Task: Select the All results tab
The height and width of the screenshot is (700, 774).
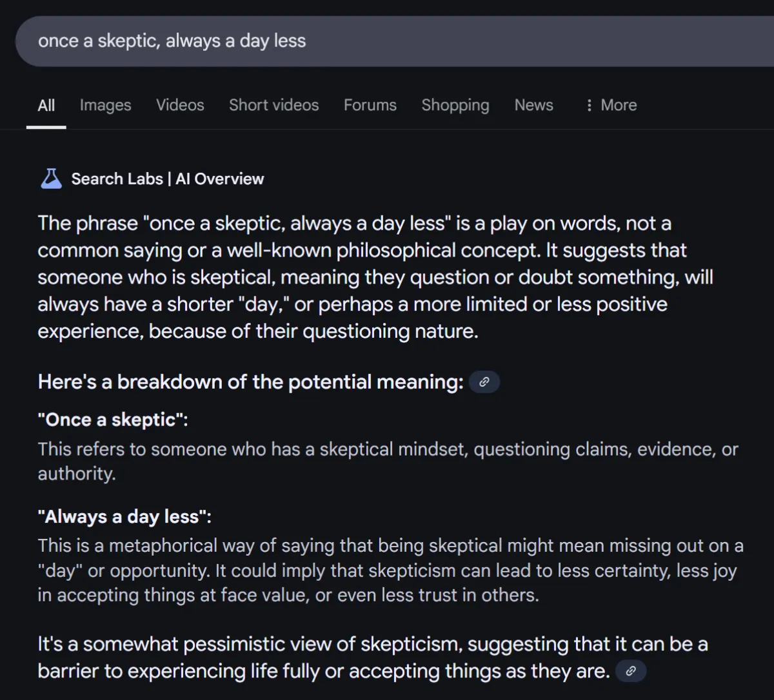Action: click(x=46, y=105)
